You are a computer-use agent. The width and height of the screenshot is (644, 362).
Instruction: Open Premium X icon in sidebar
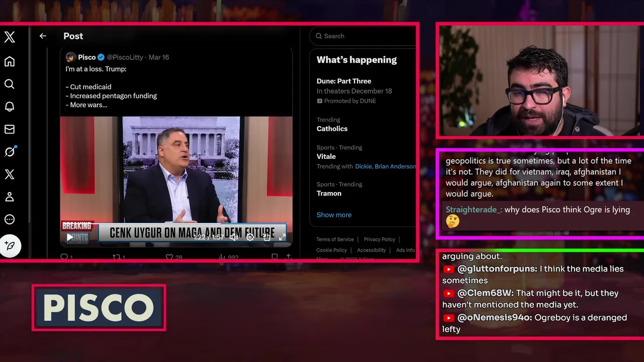(x=10, y=174)
